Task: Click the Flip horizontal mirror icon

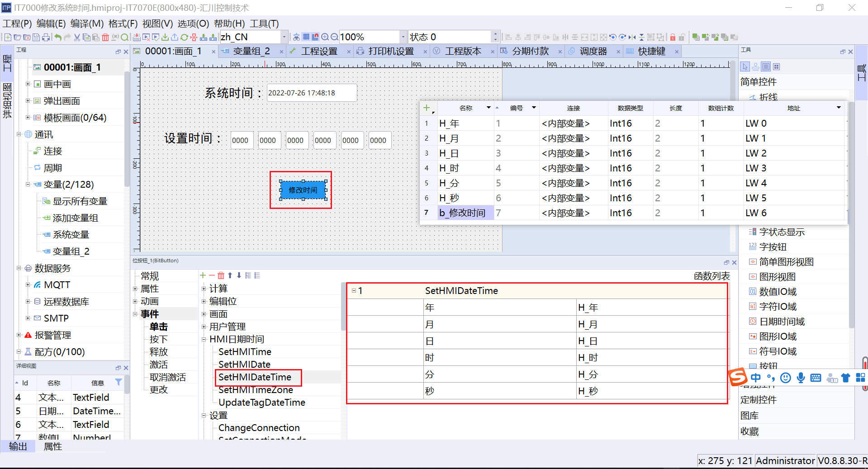Action: tap(632, 37)
